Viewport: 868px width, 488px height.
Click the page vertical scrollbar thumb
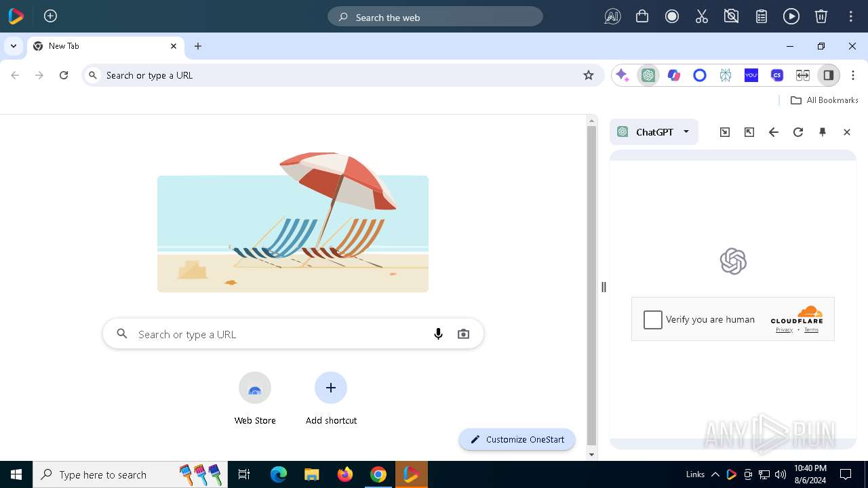coord(591,285)
